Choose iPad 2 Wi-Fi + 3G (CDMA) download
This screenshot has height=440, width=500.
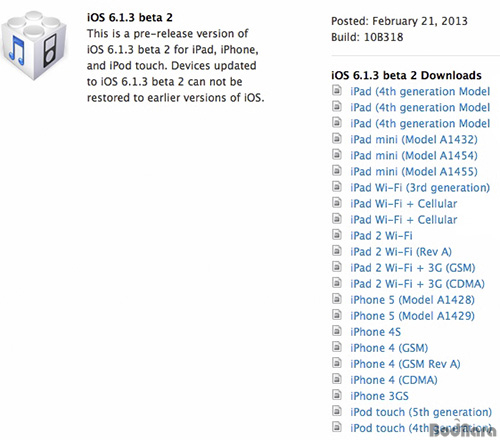417,284
